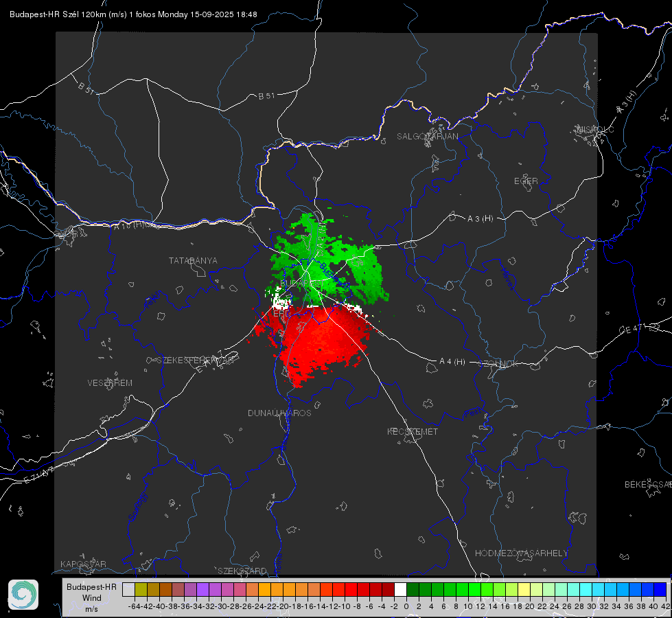The width and height of the screenshot is (672, 618).
Task: Click the DUNAÚJVÁROS city label
Action: pos(279,413)
